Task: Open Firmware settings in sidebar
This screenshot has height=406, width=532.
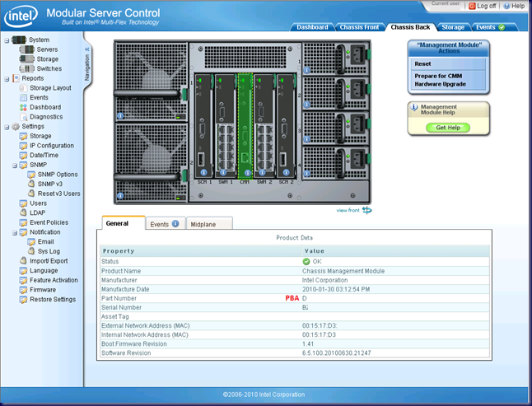Action: [43, 290]
